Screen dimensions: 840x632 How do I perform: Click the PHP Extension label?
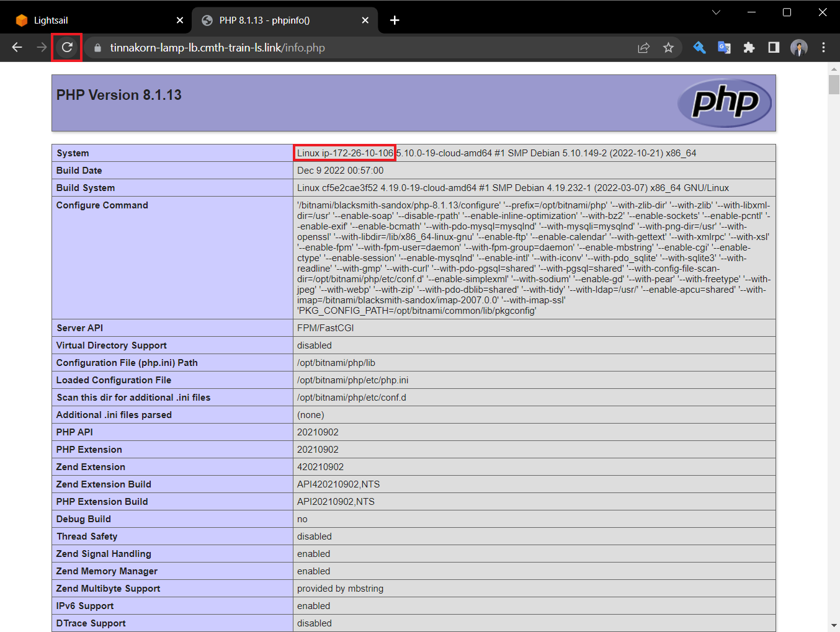[x=89, y=450]
